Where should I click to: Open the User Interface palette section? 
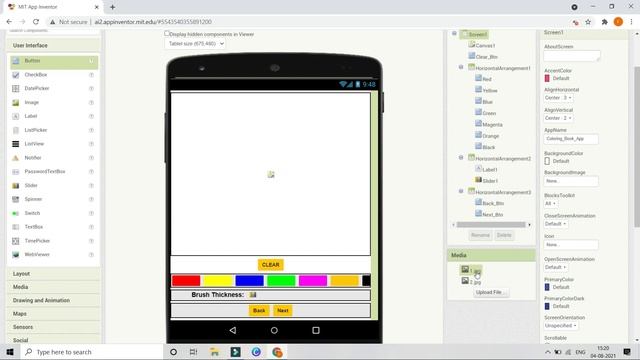[x=53, y=45]
